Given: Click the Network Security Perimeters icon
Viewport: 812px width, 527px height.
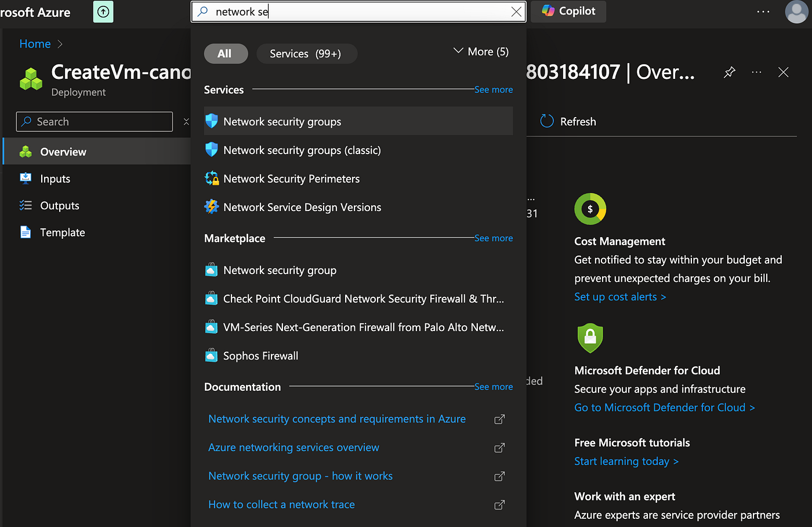Looking at the screenshot, I should pyautogui.click(x=212, y=178).
